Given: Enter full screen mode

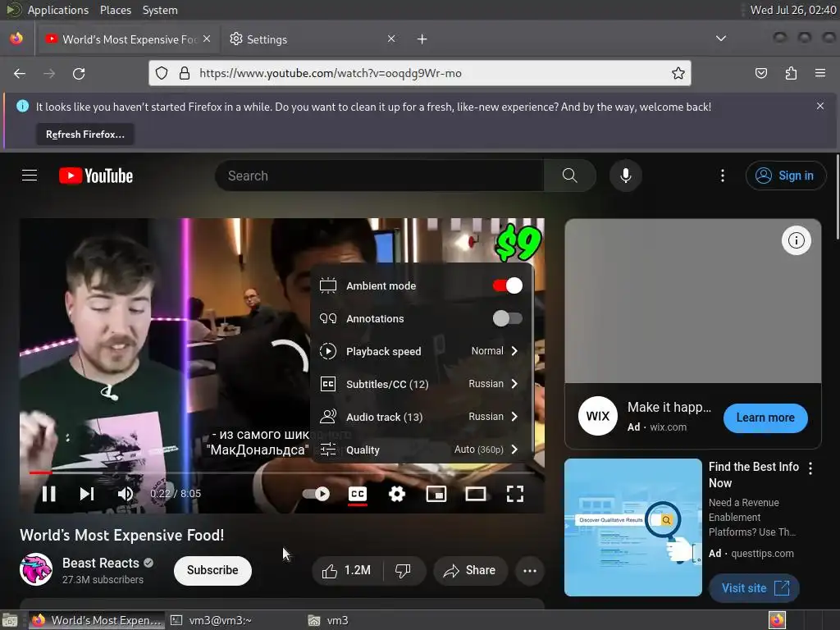Looking at the screenshot, I should (515, 493).
